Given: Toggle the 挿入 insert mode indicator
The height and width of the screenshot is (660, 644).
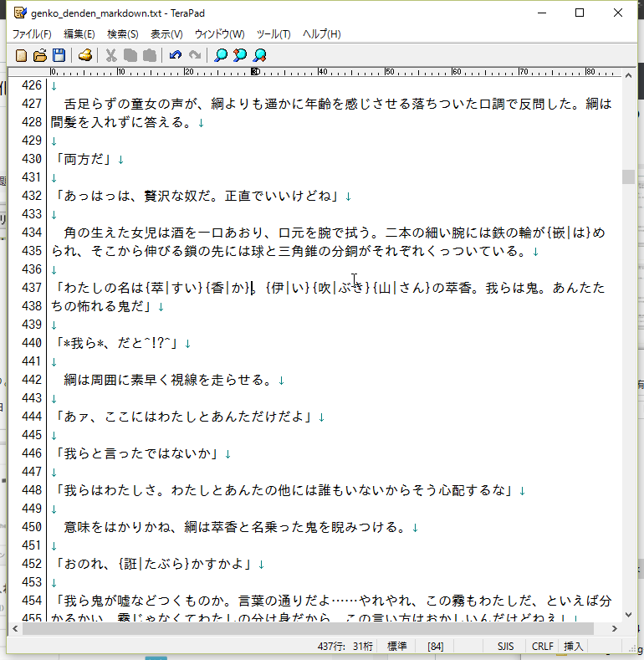Looking at the screenshot, I should [x=573, y=646].
